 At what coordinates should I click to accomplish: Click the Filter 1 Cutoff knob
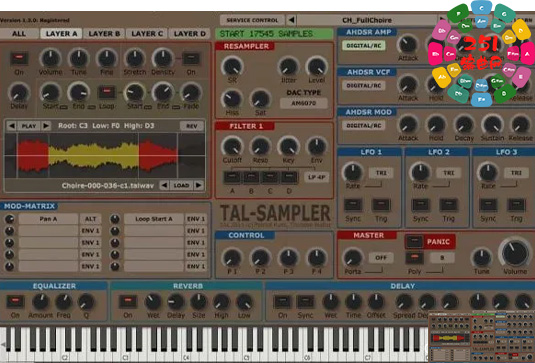coord(232,147)
